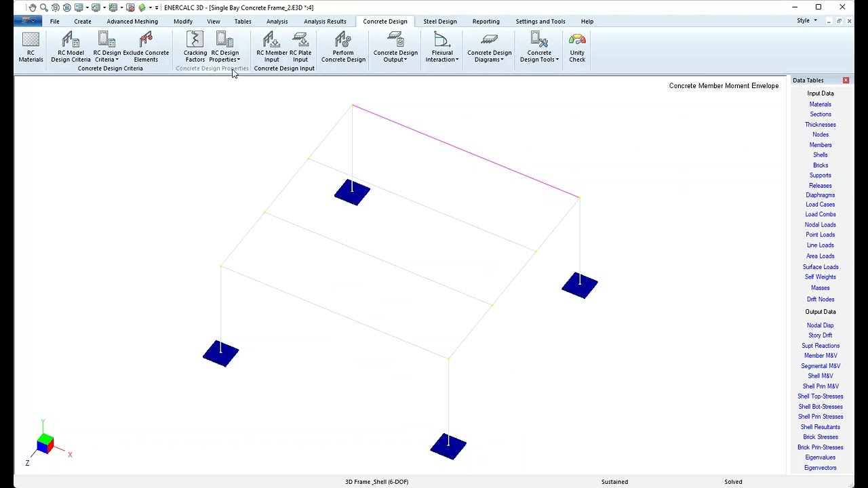Screen dimensions: 868x488
Task: Open Drift Nodes data table
Action: [820, 300]
